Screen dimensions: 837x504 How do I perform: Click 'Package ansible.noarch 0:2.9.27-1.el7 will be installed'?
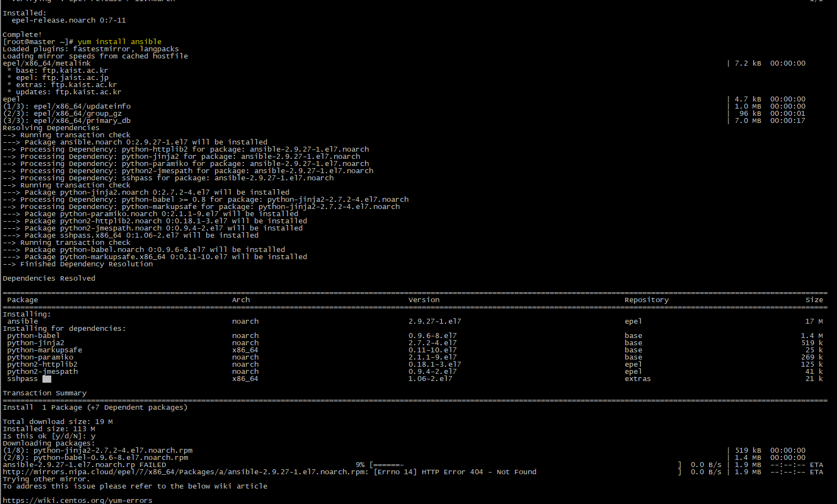pyautogui.click(x=146, y=142)
